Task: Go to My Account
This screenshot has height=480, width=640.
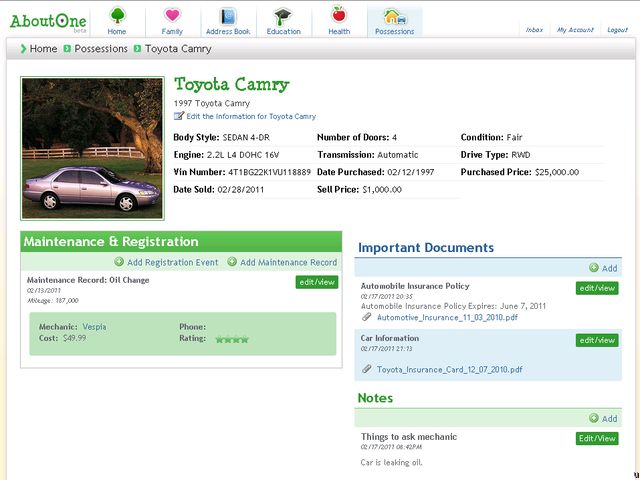Action: pos(575,30)
